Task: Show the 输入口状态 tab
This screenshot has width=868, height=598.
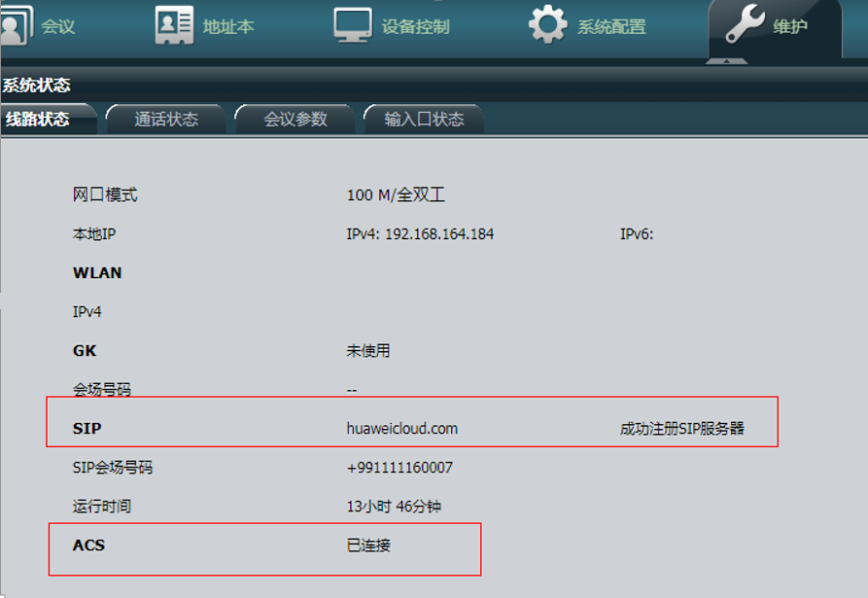Action: coord(424,120)
